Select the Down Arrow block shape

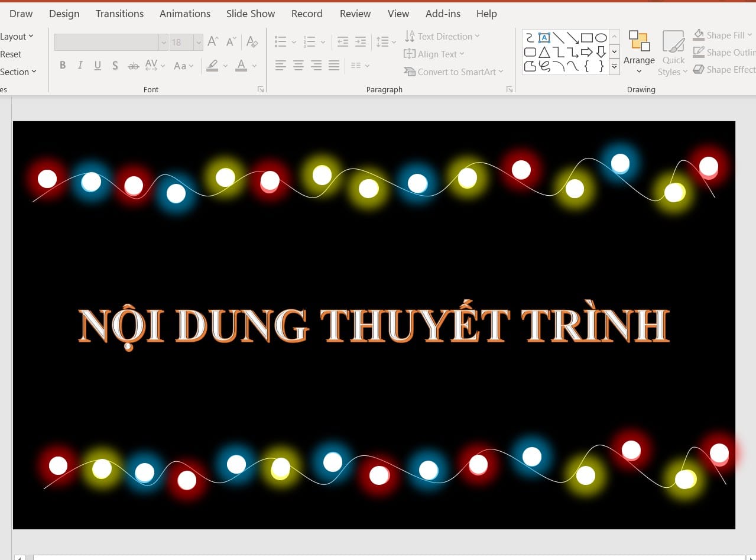click(601, 52)
